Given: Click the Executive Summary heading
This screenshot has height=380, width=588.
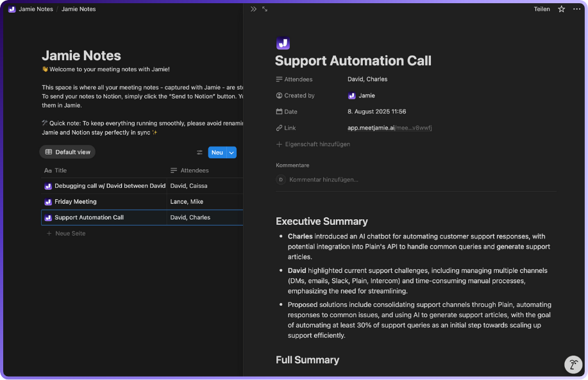Looking at the screenshot, I should coord(322,221).
